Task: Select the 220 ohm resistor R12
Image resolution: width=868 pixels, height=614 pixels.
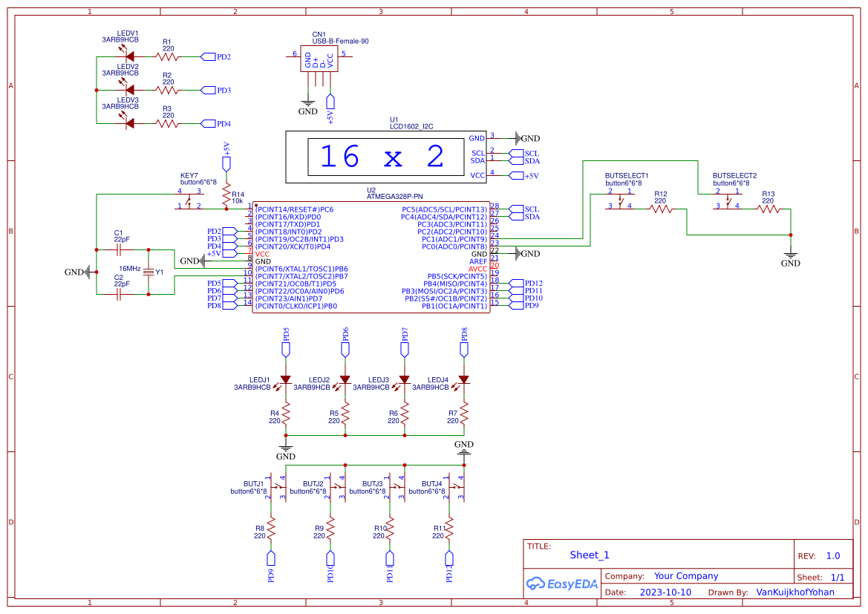Action: point(660,209)
